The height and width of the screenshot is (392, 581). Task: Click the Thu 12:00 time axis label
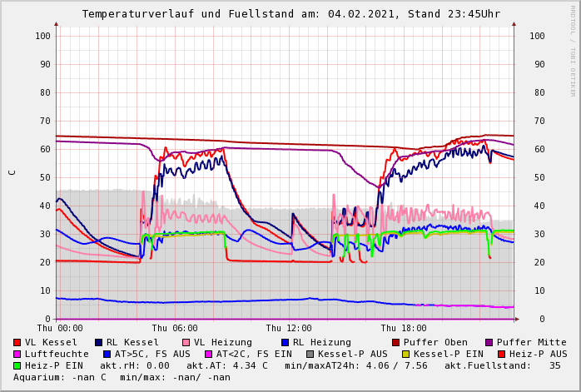(x=289, y=329)
